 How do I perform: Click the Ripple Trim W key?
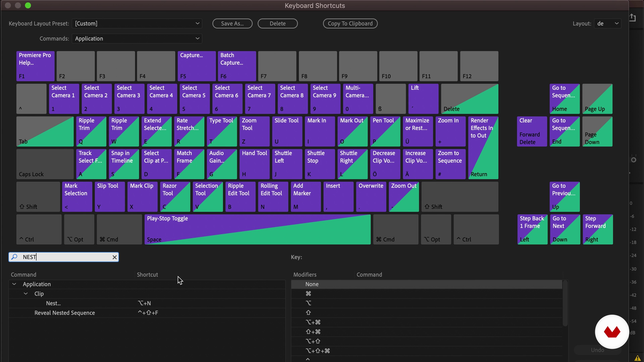click(x=124, y=131)
